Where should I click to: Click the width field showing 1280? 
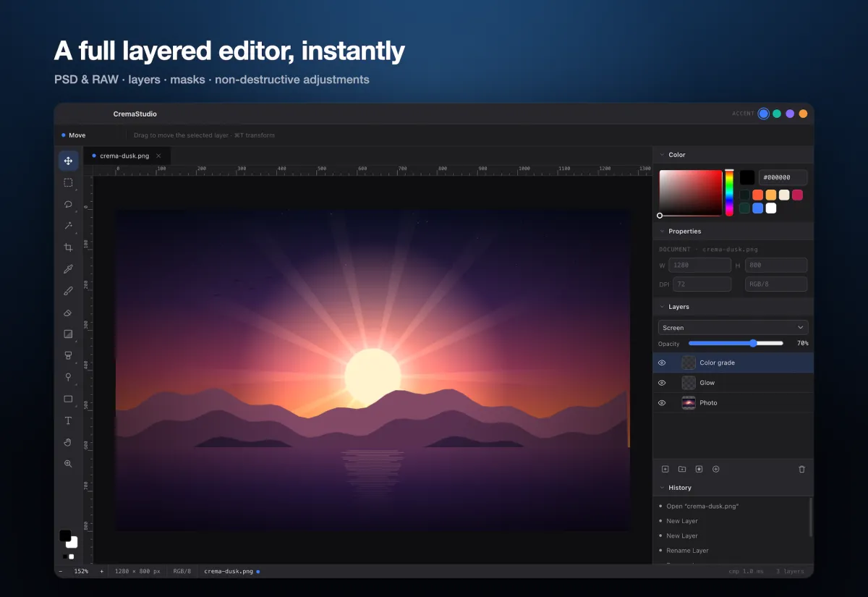point(700,266)
